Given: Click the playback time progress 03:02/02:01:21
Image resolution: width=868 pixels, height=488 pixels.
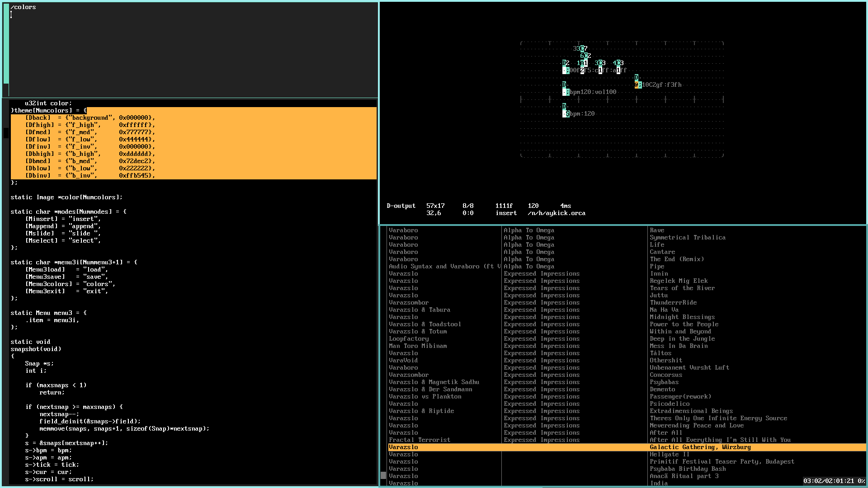Looking at the screenshot, I should click(829, 481).
